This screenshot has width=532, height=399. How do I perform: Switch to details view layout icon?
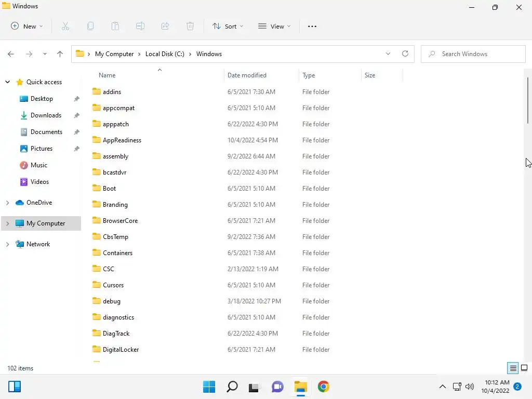[513, 368]
